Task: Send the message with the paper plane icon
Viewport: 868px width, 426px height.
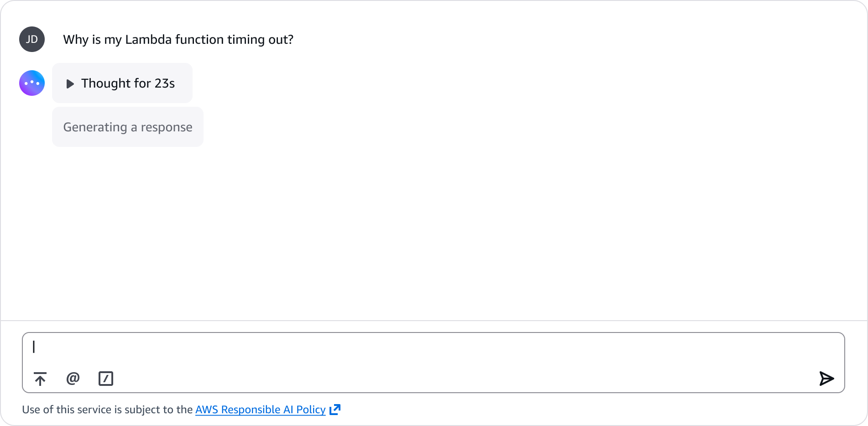Action: pos(826,379)
